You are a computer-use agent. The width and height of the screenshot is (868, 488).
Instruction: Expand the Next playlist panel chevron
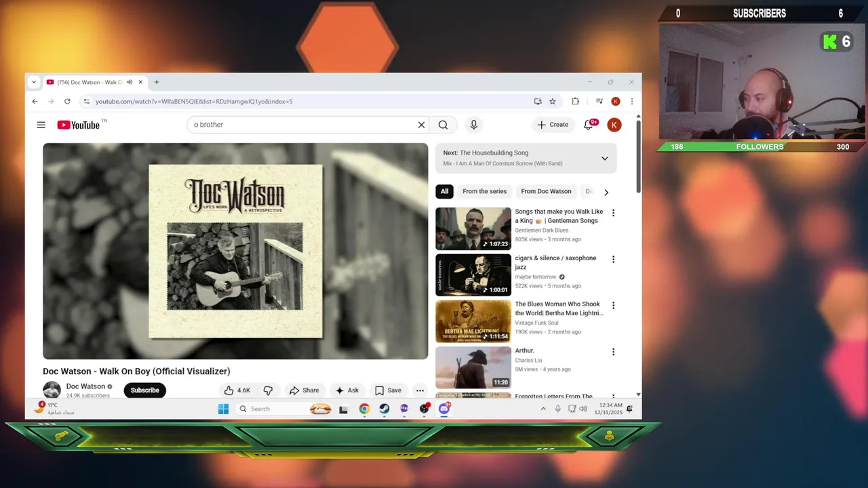point(604,159)
